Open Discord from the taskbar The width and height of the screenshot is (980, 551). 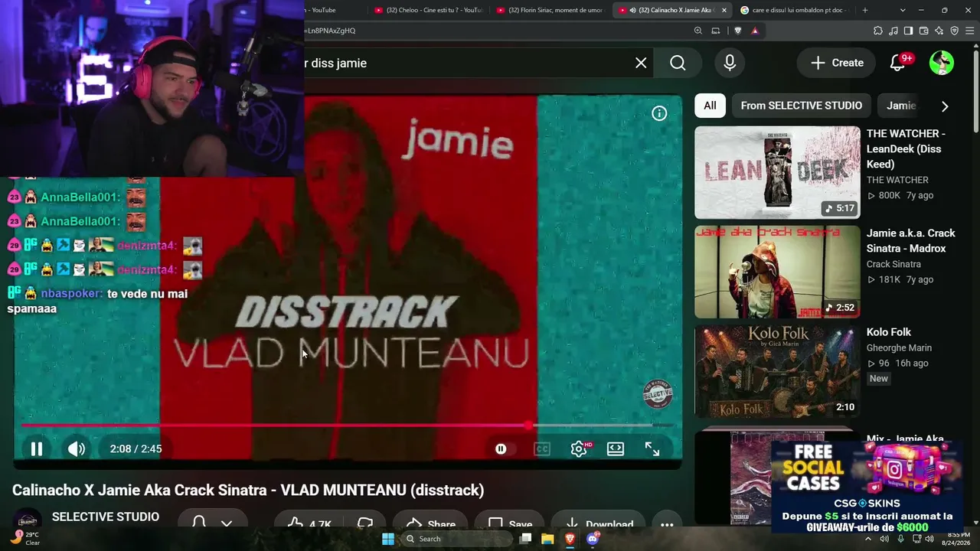pos(592,539)
